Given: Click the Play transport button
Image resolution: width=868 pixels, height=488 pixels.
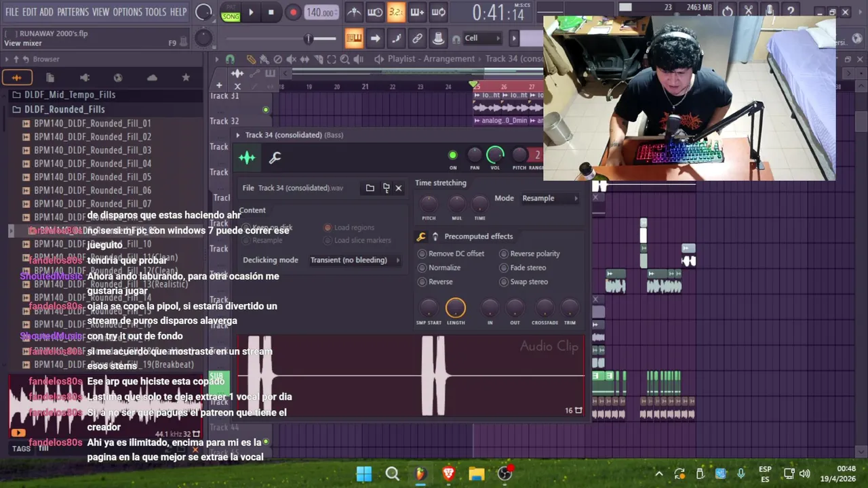Looking at the screenshot, I should pos(251,12).
